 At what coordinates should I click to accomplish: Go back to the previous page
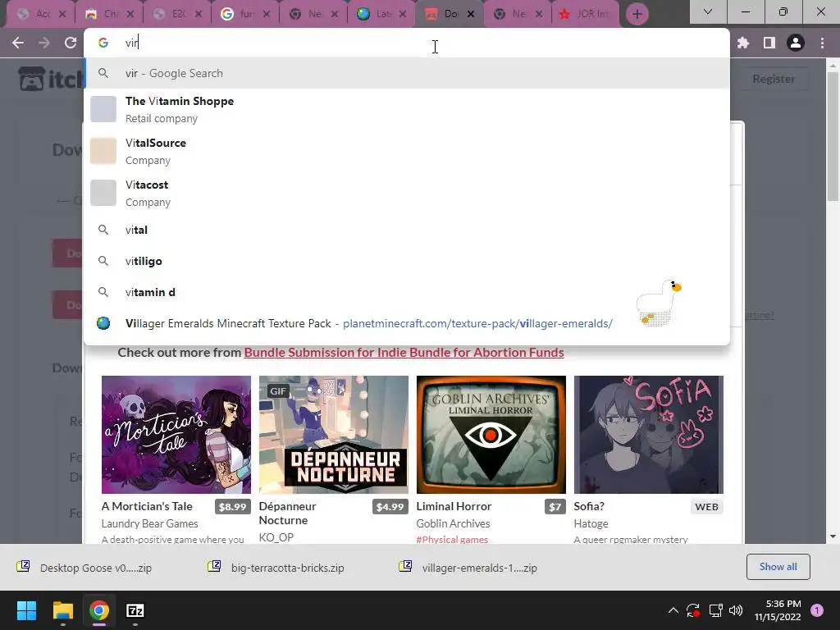[18, 43]
